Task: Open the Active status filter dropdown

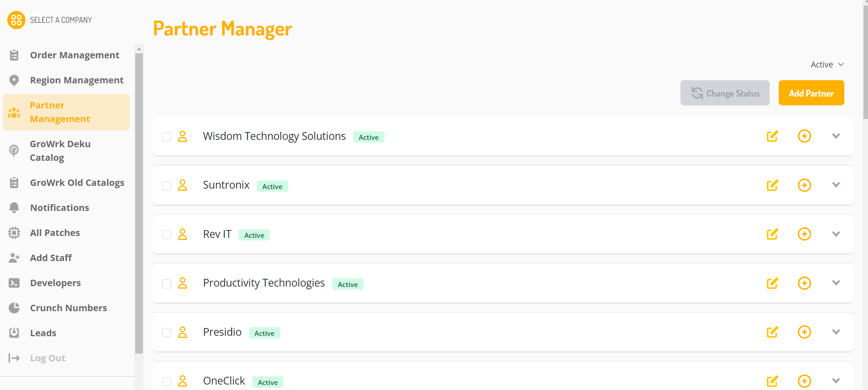Action: pyautogui.click(x=827, y=65)
